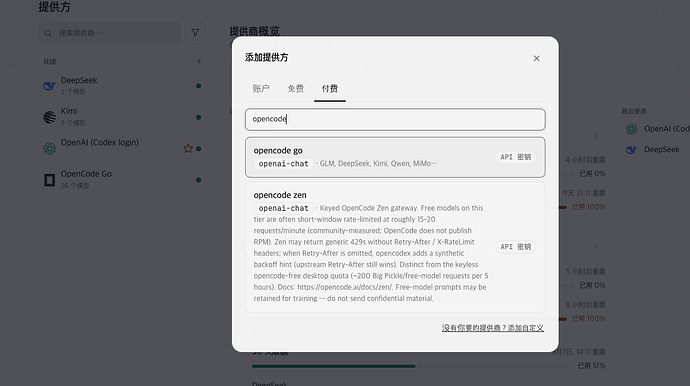Viewport: 690px width, 386px height.
Task: Choose the opencode go provider result
Action: pyautogui.click(x=395, y=157)
